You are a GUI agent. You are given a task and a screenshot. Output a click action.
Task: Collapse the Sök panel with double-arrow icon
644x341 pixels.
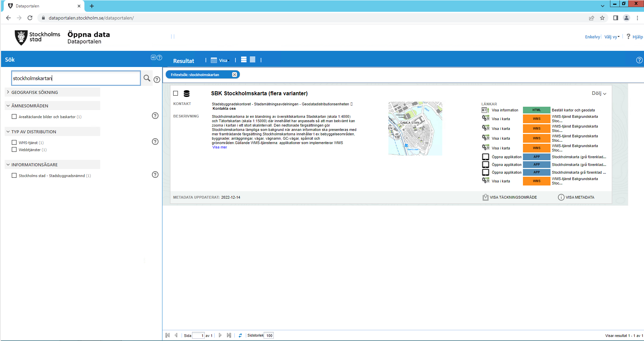click(x=153, y=58)
